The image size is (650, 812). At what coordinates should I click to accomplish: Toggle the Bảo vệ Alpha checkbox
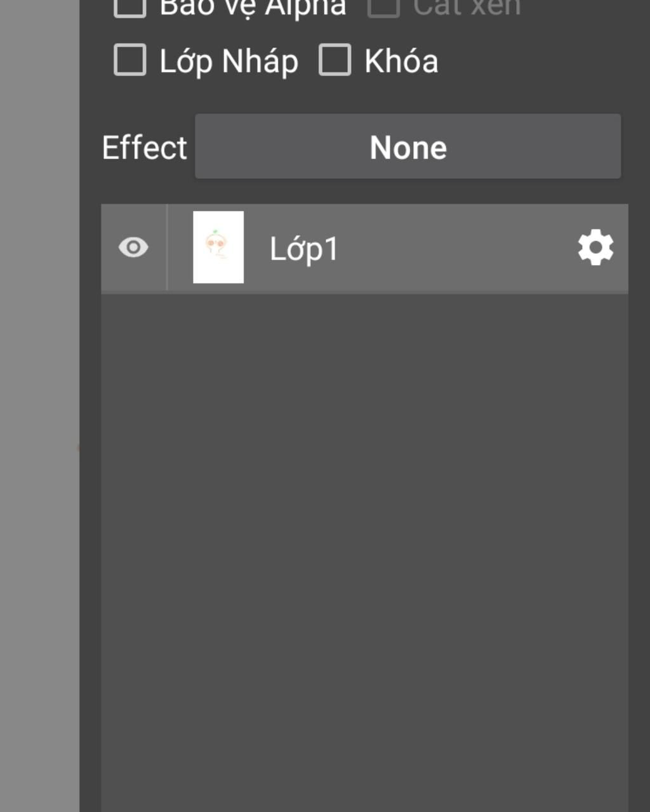click(130, 6)
